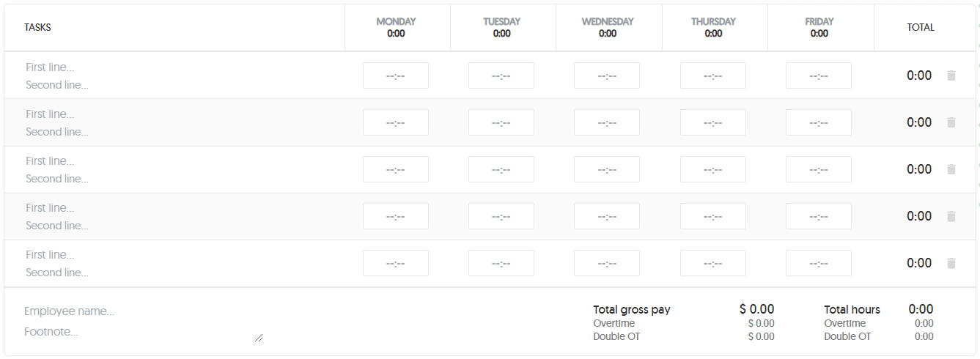Click Friday time field in first row
This screenshot has width=980, height=359.
(x=819, y=75)
